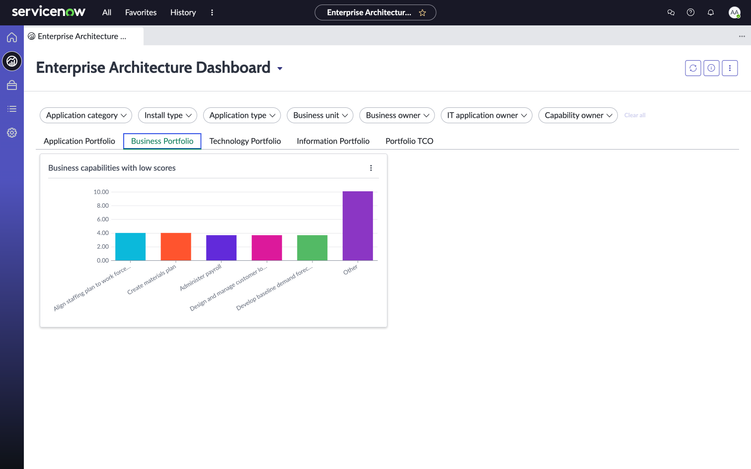Click the indigo Administer payroll bar
This screenshot has width=751, height=469.
221,248
